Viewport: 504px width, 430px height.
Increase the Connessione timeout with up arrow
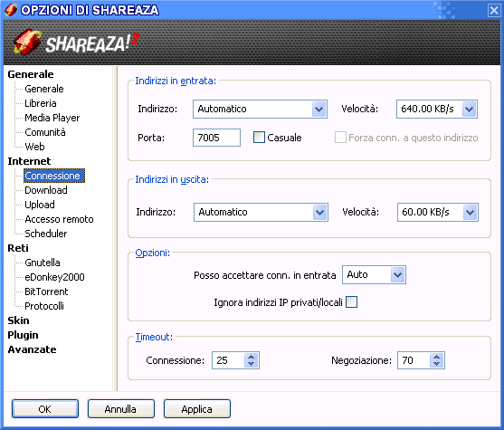[251, 357]
